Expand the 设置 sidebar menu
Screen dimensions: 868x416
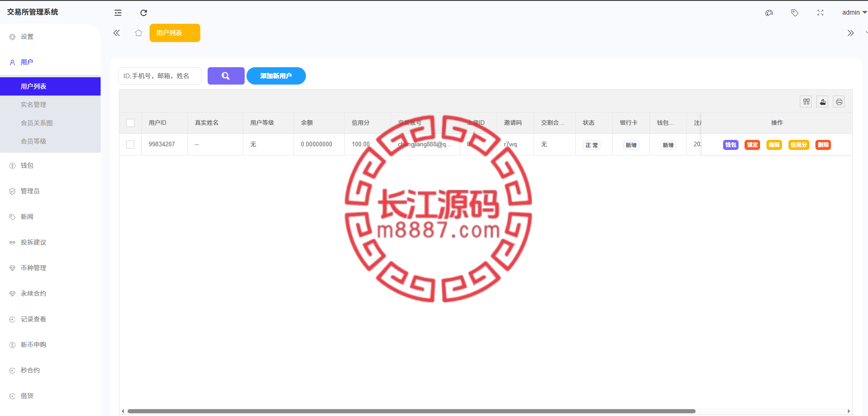pos(50,37)
